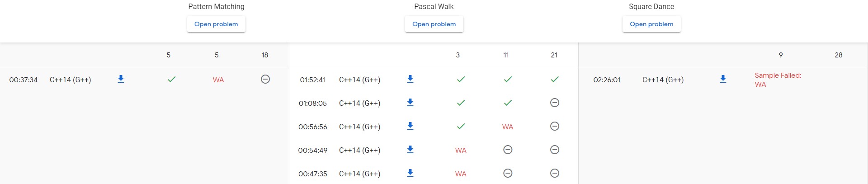Click WA result in 00:56:56 row
868x184 pixels.
point(508,127)
